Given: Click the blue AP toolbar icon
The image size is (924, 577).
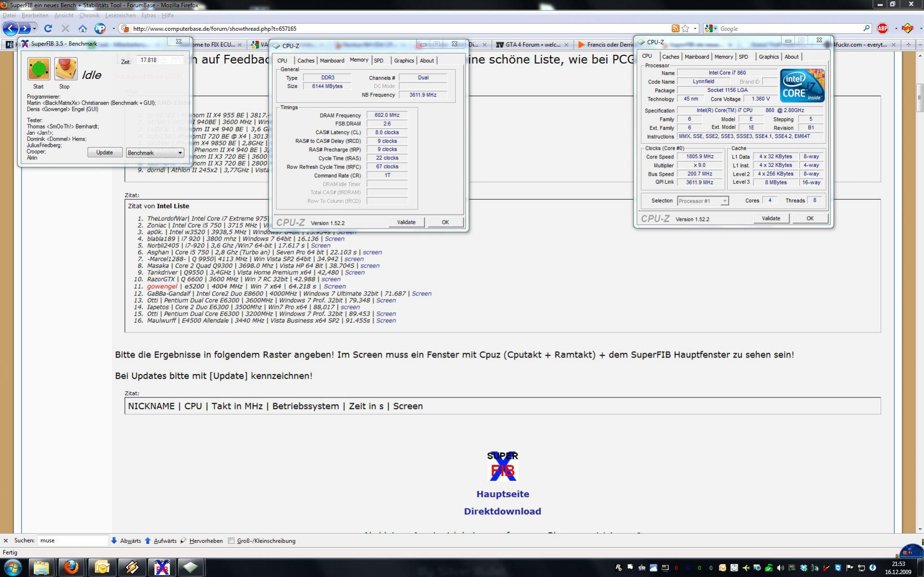Looking at the screenshot, I should 100,28.
